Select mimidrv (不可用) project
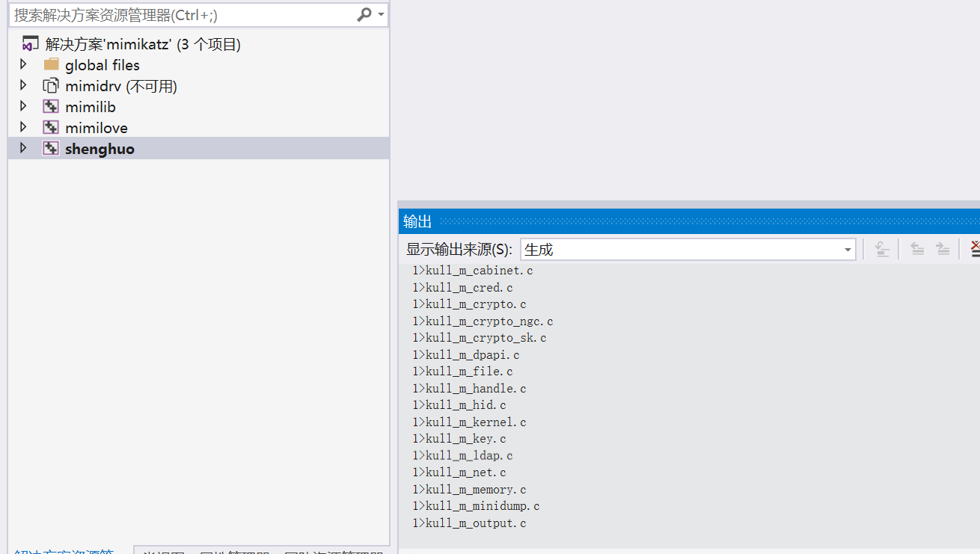This screenshot has height=554, width=980. click(120, 86)
